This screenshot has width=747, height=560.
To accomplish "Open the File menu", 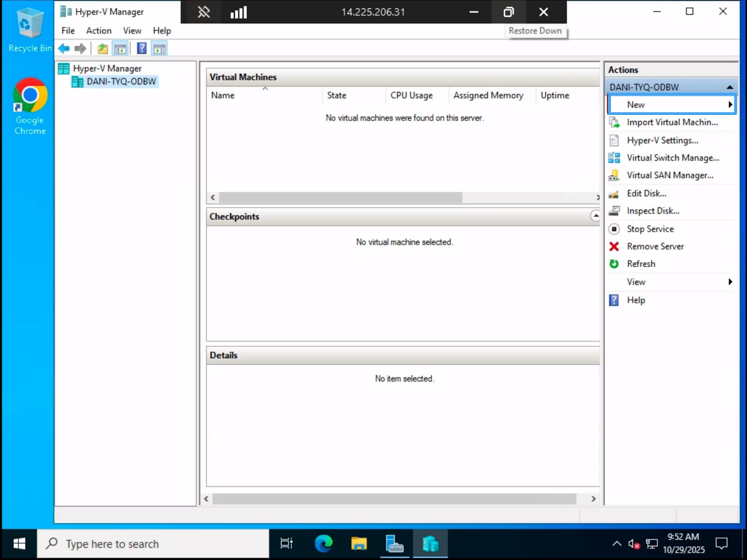I will (x=68, y=31).
